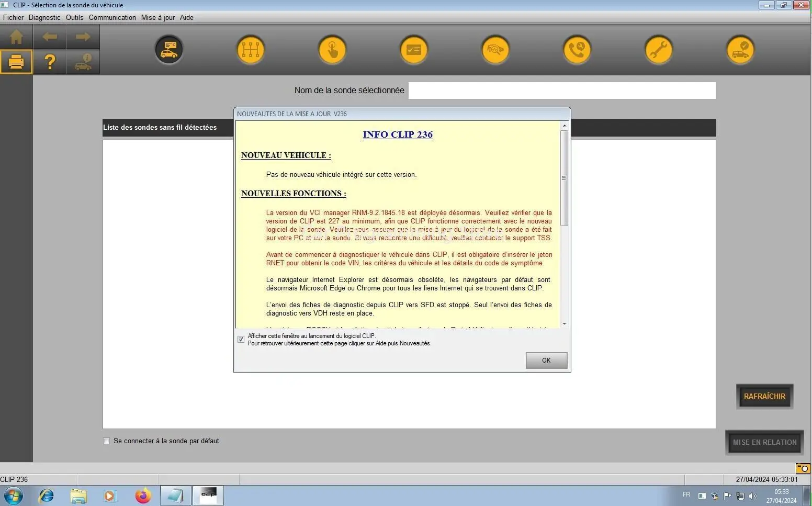This screenshot has width=812, height=506.
Task: Launch Firefox from the taskbar
Action: [143, 496]
